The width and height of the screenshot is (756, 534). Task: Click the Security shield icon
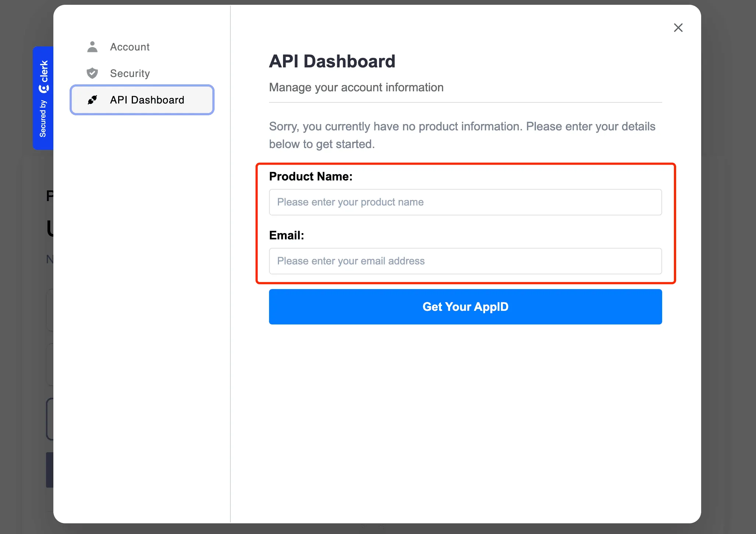pos(92,73)
